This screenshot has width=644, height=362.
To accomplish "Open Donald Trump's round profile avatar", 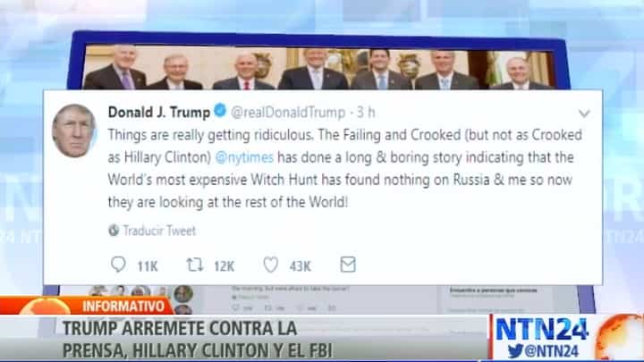I will [x=73, y=130].
